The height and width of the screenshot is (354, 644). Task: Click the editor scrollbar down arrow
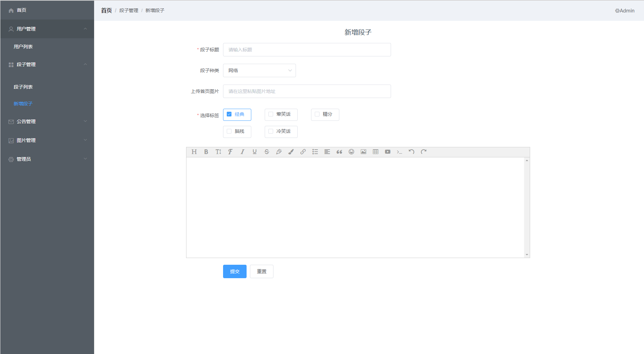pyautogui.click(x=527, y=255)
